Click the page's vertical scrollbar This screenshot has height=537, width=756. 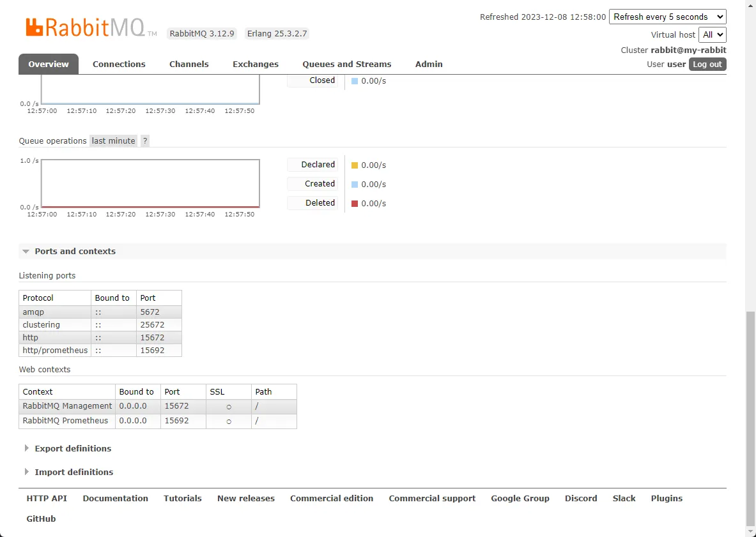[x=750, y=415]
